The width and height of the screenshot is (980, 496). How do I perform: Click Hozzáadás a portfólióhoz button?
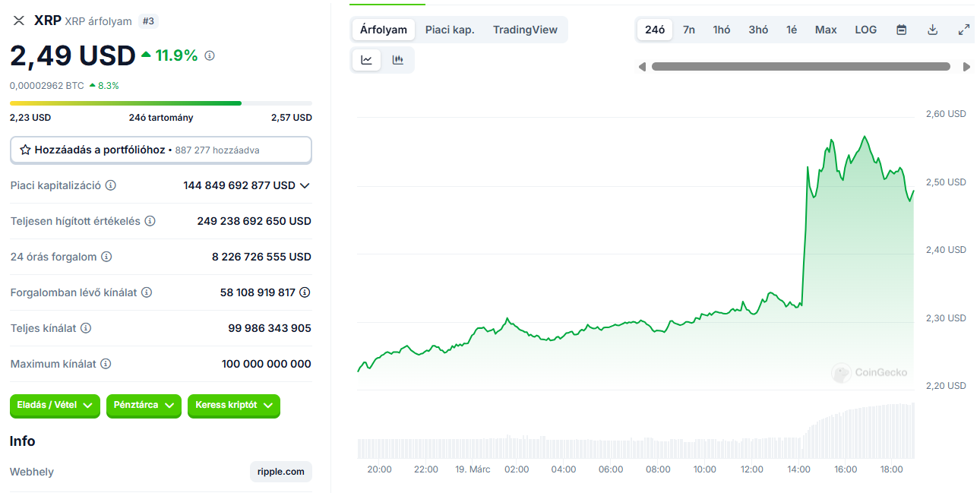pyautogui.click(x=161, y=150)
